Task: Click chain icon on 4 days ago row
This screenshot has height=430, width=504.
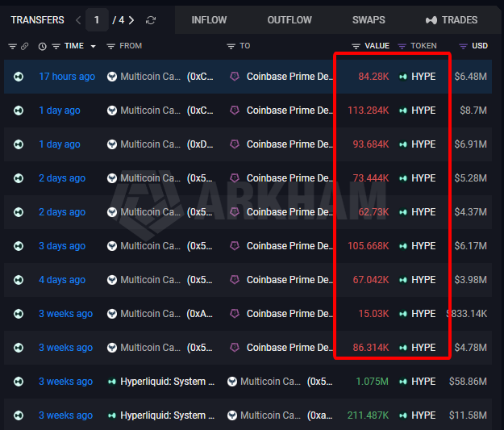Action: [19, 280]
